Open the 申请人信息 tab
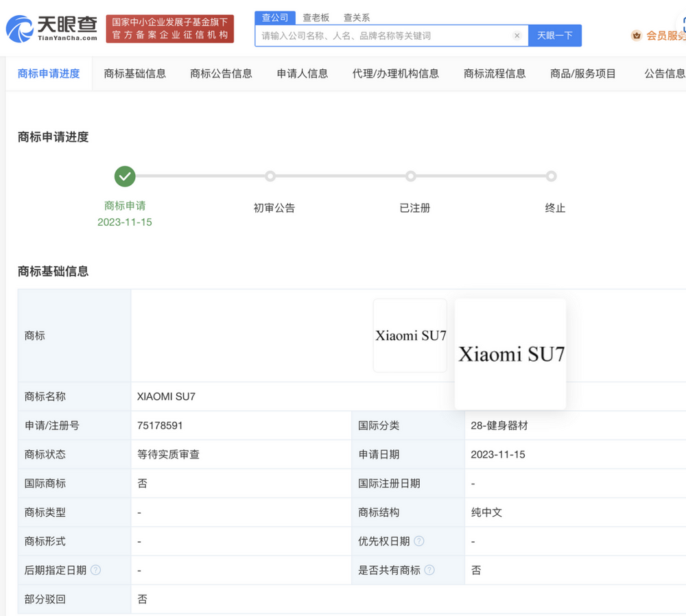Image resolution: width=686 pixels, height=616 pixels. (302, 73)
